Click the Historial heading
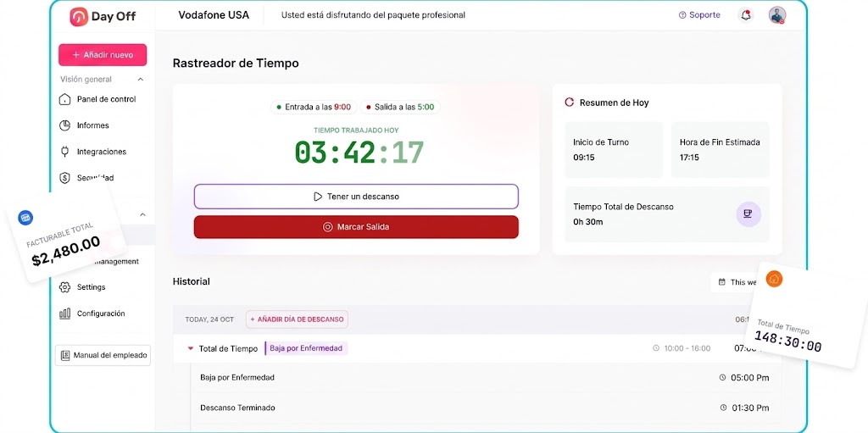The image size is (868, 433). pyautogui.click(x=191, y=281)
